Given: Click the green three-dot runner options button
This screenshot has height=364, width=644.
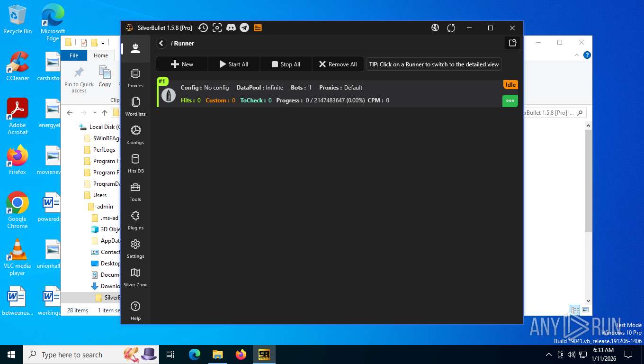Looking at the screenshot, I should [510, 100].
